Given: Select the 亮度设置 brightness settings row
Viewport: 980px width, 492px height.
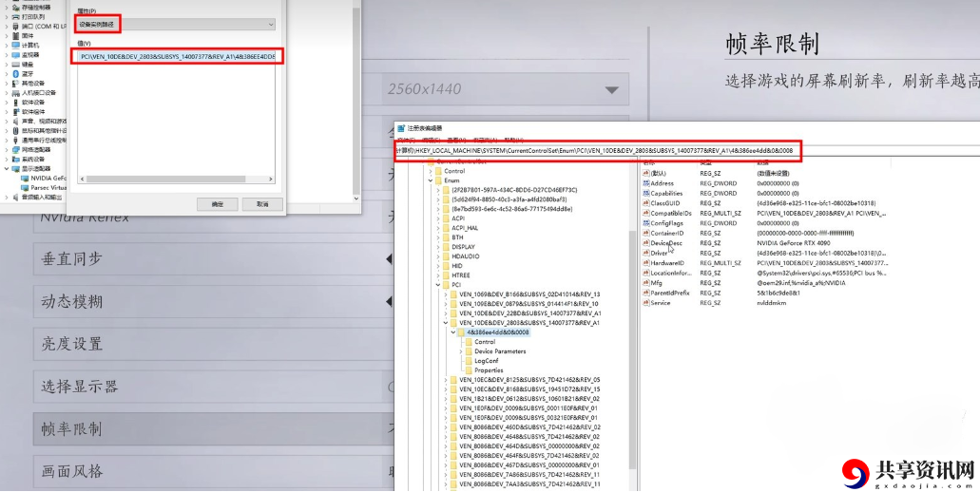Looking at the screenshot, I should click(214, 344).
